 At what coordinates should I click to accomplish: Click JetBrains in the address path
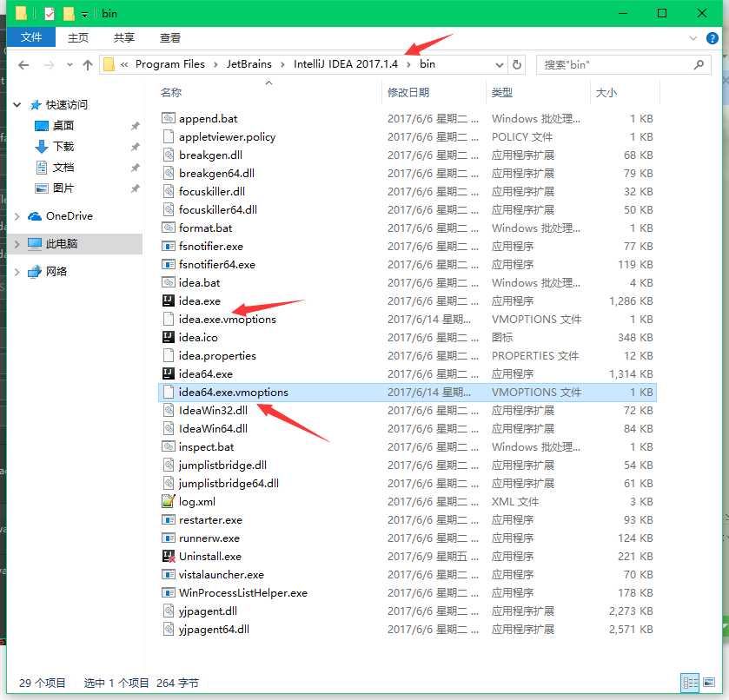249,64
